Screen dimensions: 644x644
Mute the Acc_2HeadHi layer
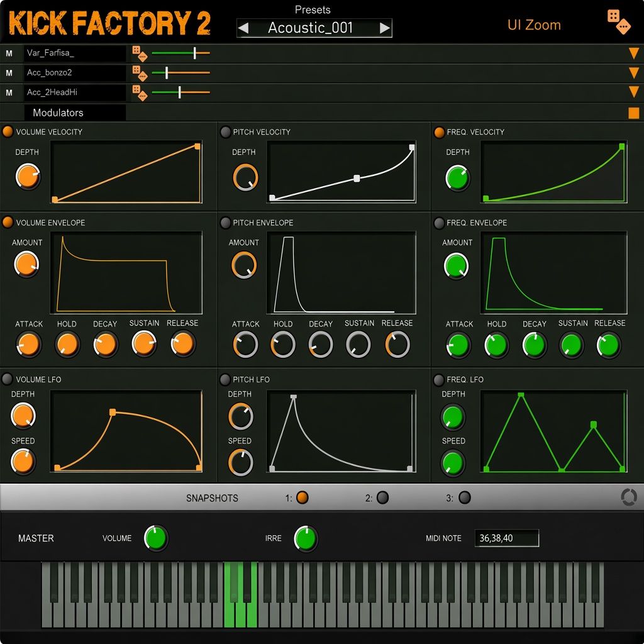click(x=9, y=93)
